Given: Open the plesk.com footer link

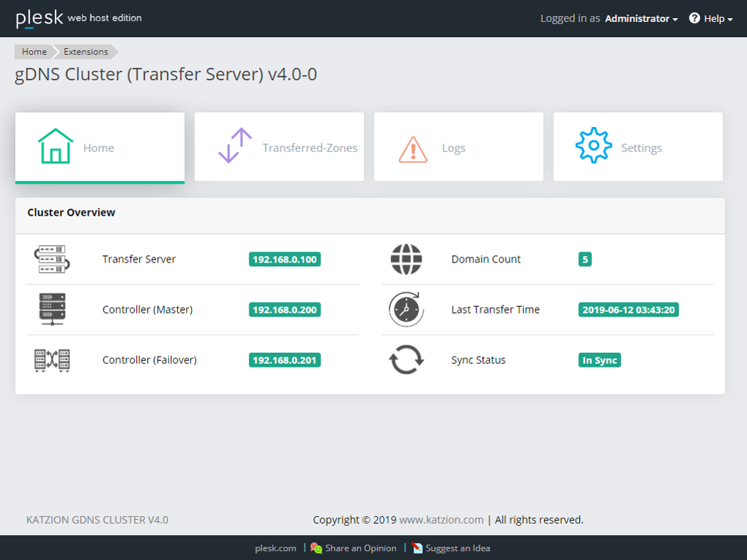Looking at the screenshot, I should click(x=275, y=548).
